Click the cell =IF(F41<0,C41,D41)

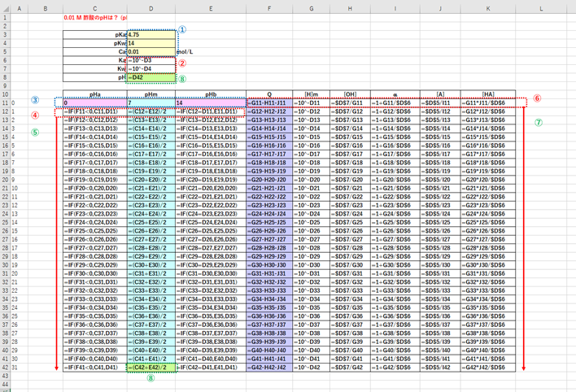point(95,368)
